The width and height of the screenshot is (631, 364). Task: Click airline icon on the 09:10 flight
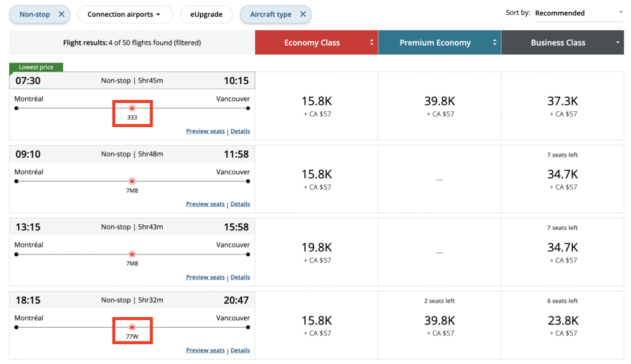click(x=132, y=181)
